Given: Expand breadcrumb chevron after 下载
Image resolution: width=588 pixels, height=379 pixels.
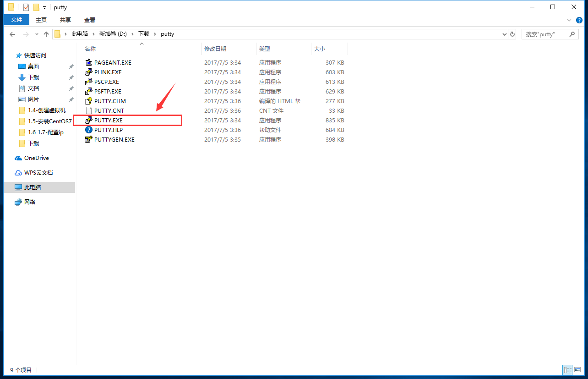Looking at the screenshot, I should point(155,34).
